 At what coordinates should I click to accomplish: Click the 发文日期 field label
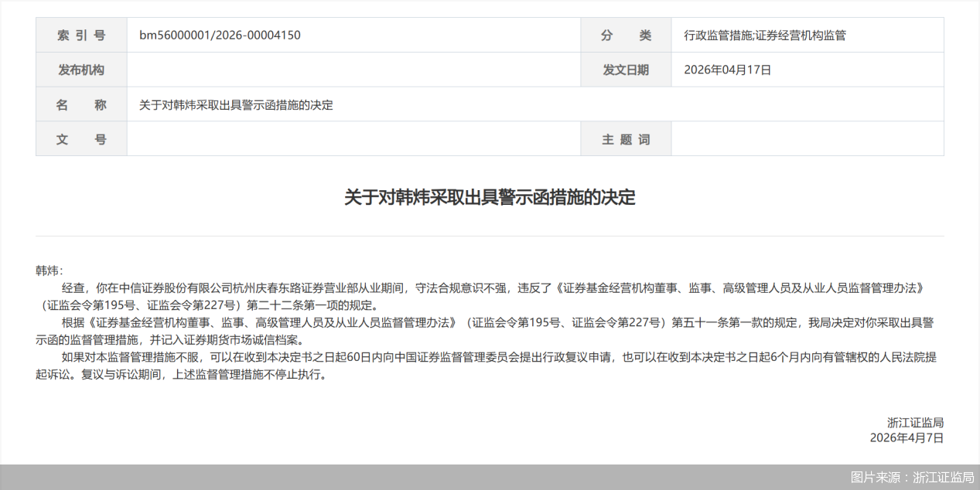coord(626,70)
